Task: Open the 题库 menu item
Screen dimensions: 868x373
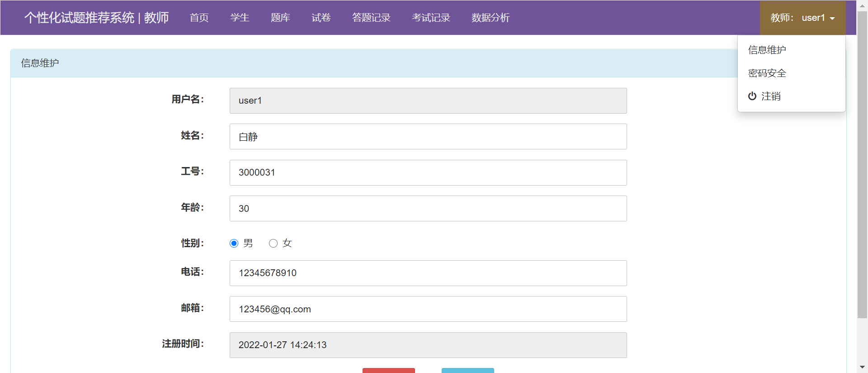Action: pos(281,18)
